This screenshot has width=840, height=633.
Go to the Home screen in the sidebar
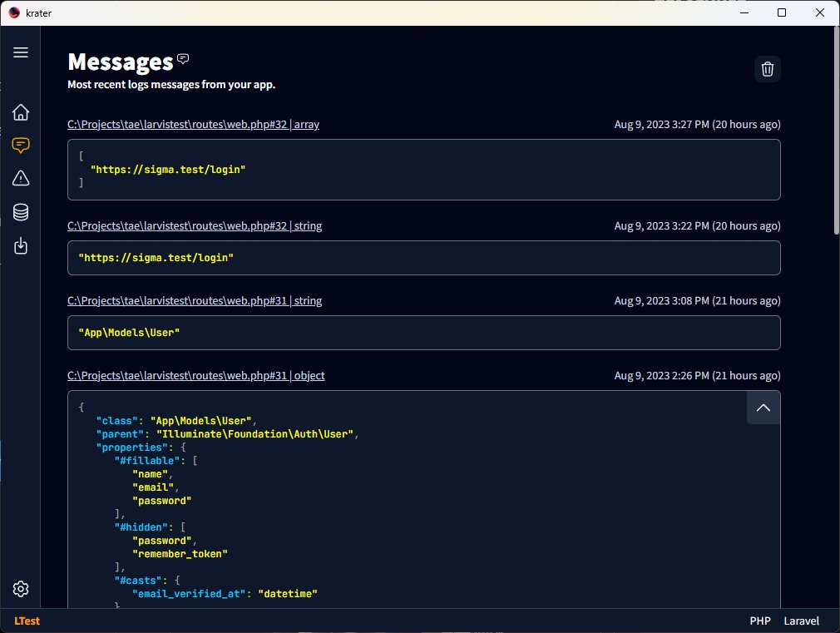[21, 111]
